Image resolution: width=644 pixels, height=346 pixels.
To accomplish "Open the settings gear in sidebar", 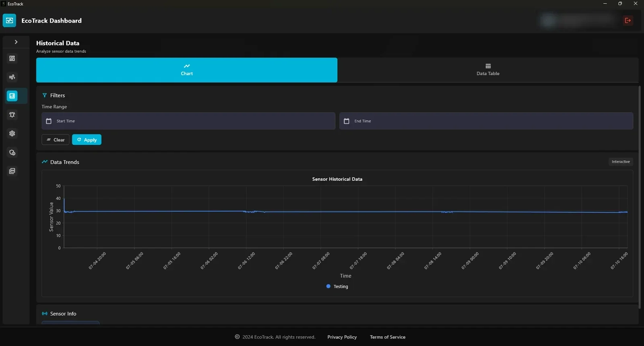I will tap(12, 134).
